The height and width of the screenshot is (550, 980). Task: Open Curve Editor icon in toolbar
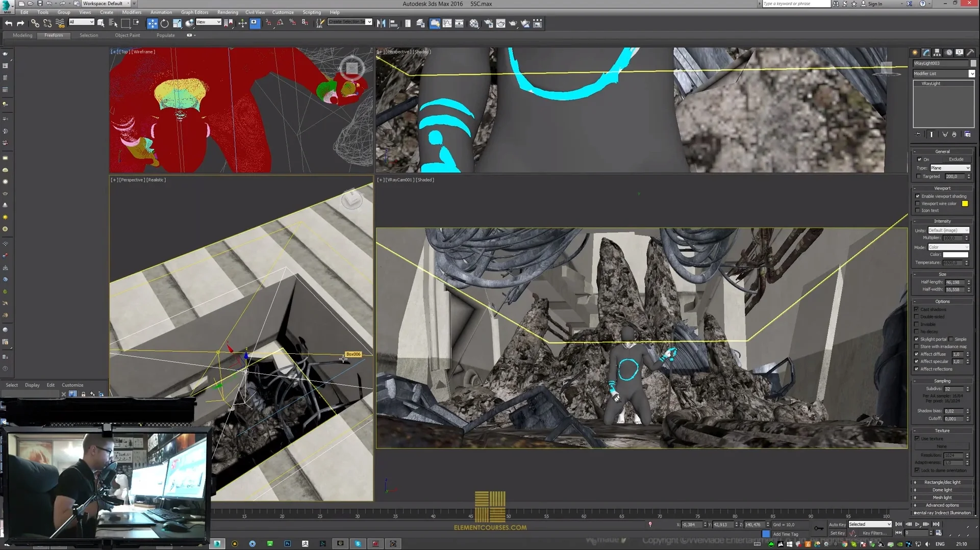[447, 23]
